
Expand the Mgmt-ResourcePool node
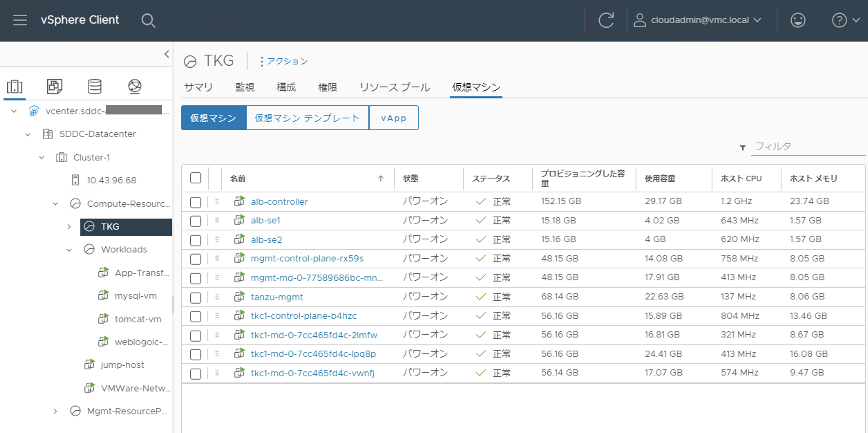pos(55,411)
